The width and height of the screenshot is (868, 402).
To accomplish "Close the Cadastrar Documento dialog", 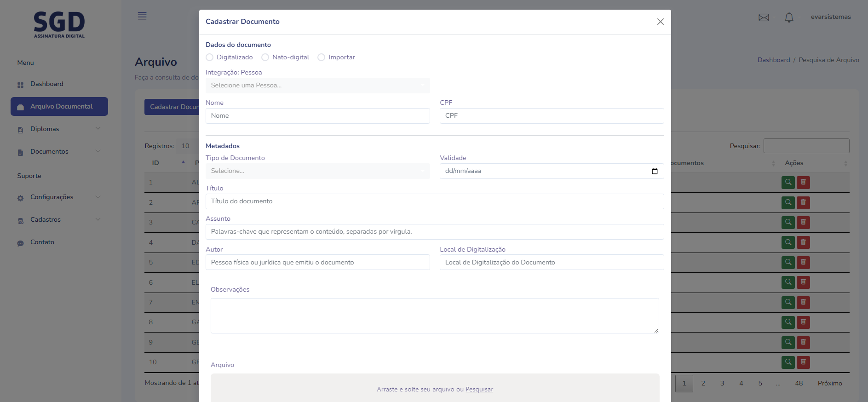I will point(660,22).
